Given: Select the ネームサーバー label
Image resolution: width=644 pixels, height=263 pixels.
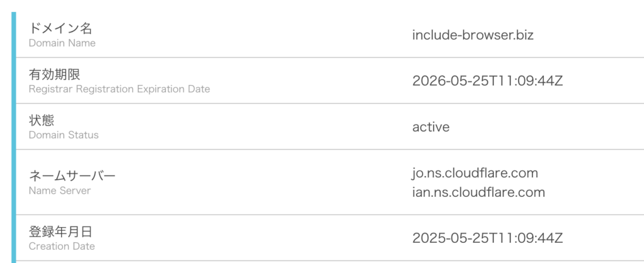Looking at the screenshot, I should point(72,176).
